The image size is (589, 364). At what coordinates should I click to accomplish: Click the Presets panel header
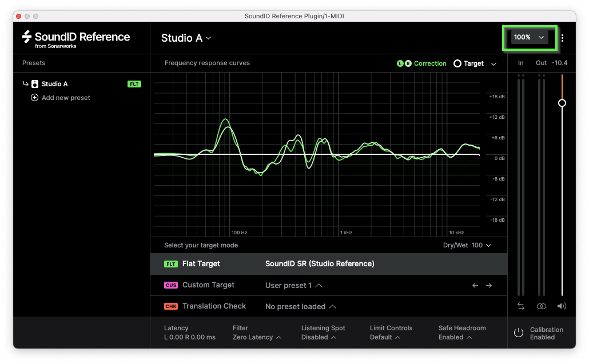tap(34, 63)
